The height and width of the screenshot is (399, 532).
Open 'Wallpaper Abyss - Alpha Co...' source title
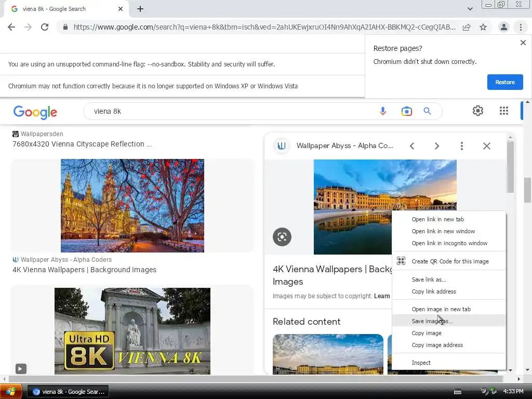coord(345,146)
